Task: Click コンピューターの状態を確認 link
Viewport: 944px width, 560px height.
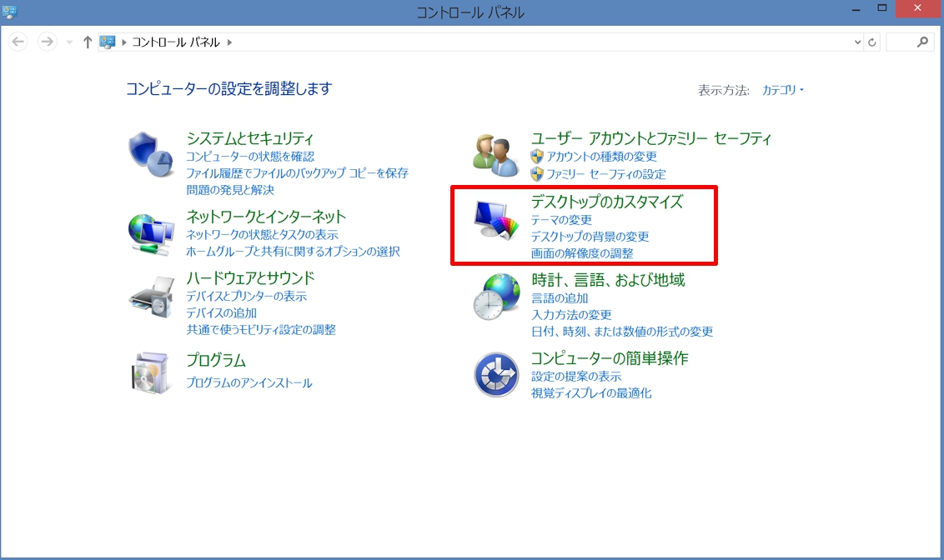Action: (250, 157)
